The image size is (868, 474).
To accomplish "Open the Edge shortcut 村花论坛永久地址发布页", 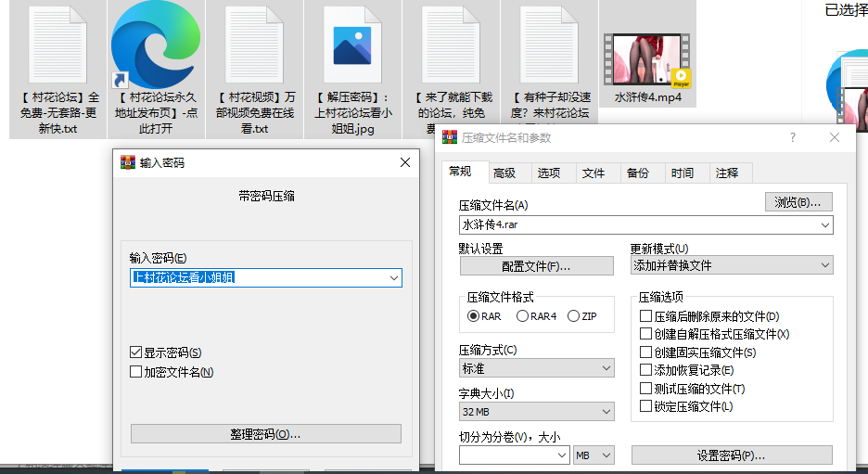I will point(156,45).
